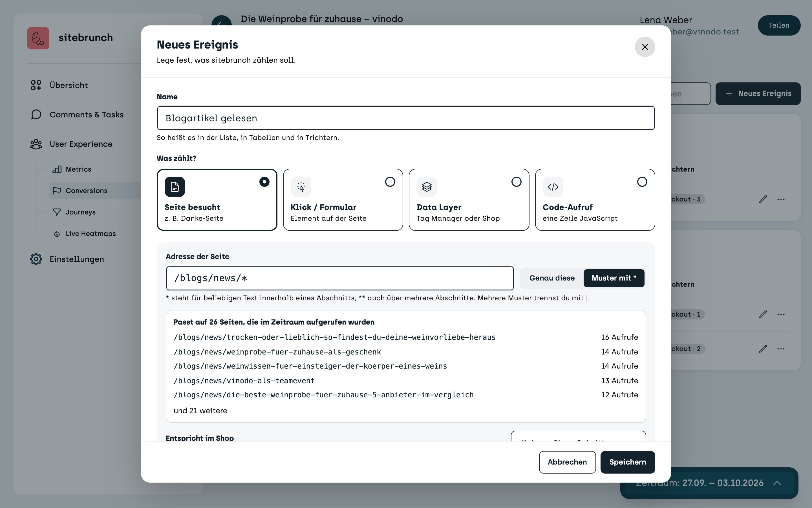Open Comments & Tasks section

coord(87,115)
